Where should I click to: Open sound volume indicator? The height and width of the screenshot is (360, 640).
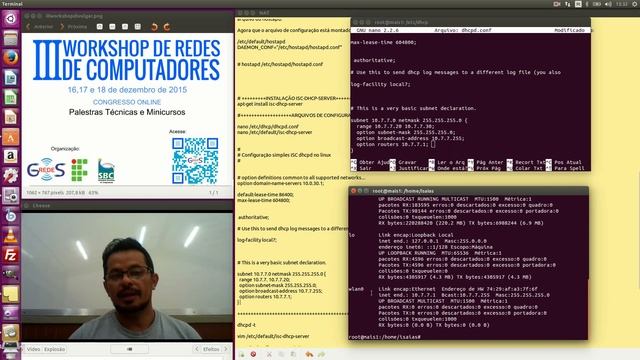tap(608, 4)
